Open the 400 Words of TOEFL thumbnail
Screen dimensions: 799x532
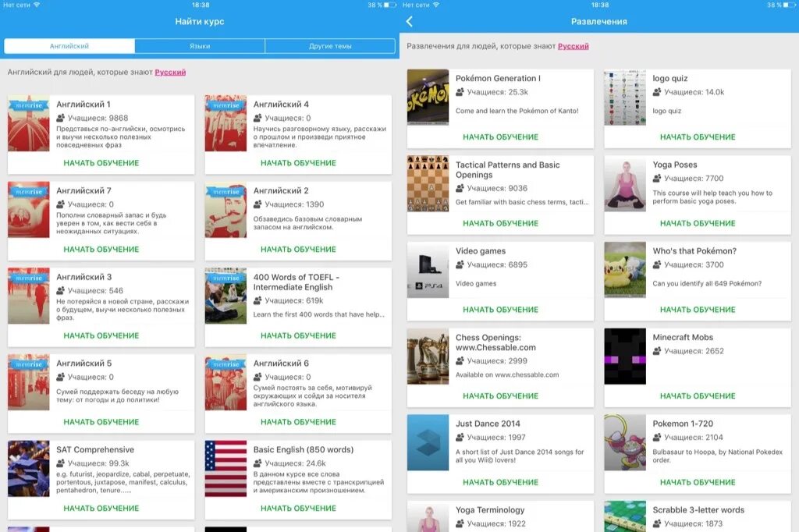225,296
